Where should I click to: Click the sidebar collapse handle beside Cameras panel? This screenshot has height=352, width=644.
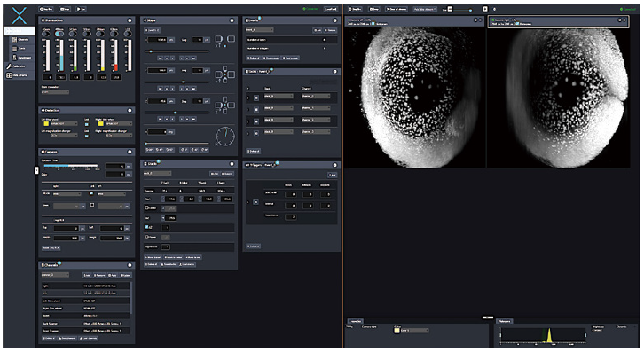point(36,170)
